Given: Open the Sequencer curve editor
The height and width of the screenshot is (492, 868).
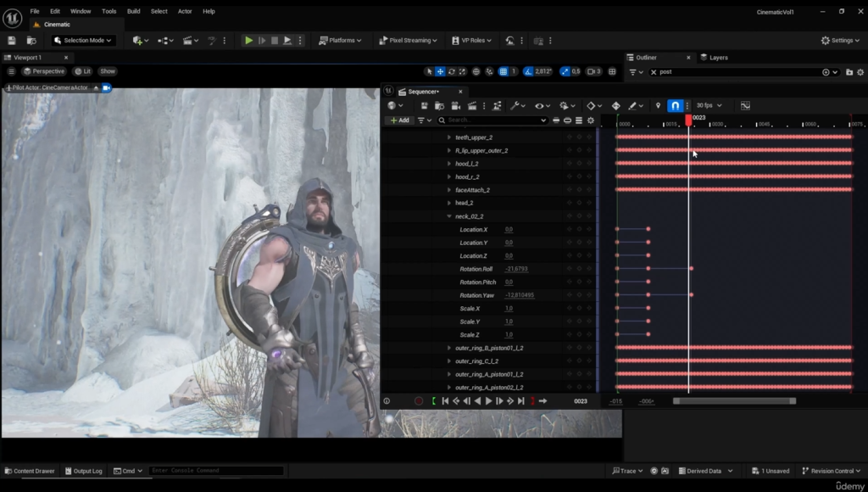Looking at the screenshot, I should point(745,106).
